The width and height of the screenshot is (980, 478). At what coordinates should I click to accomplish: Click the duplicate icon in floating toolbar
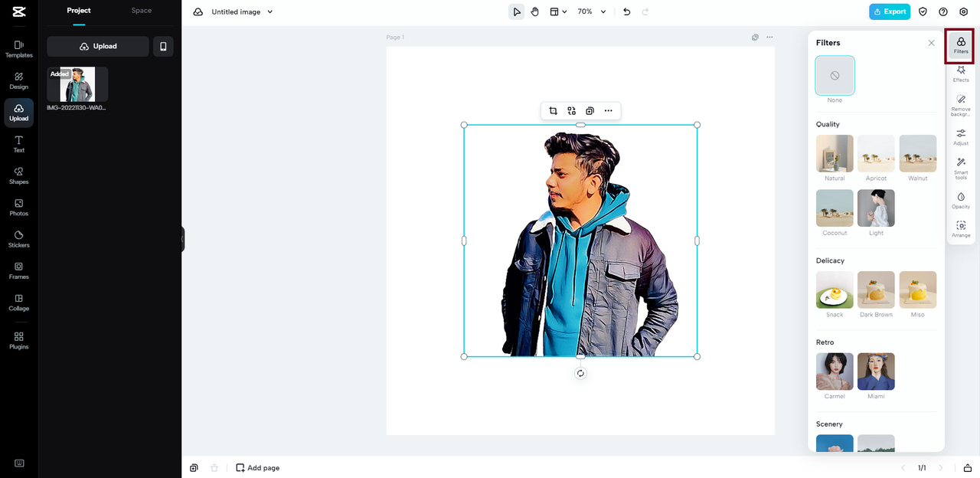coord(590,111)
